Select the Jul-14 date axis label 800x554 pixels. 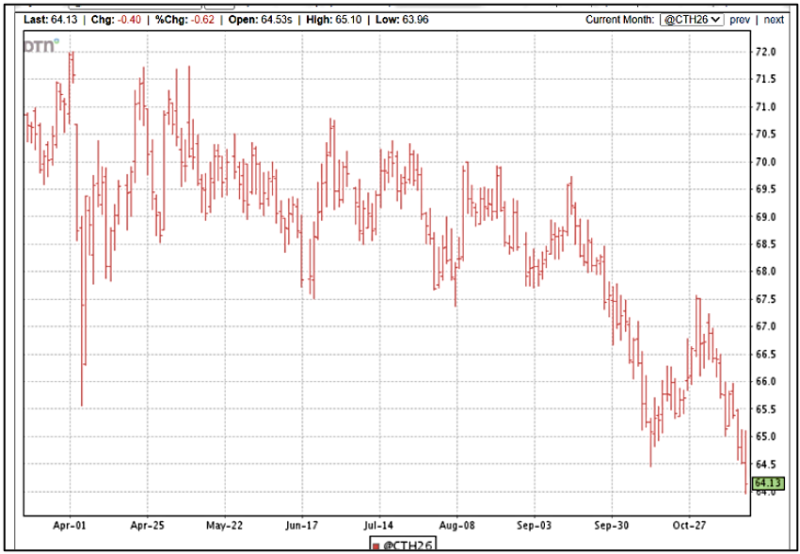379,524
